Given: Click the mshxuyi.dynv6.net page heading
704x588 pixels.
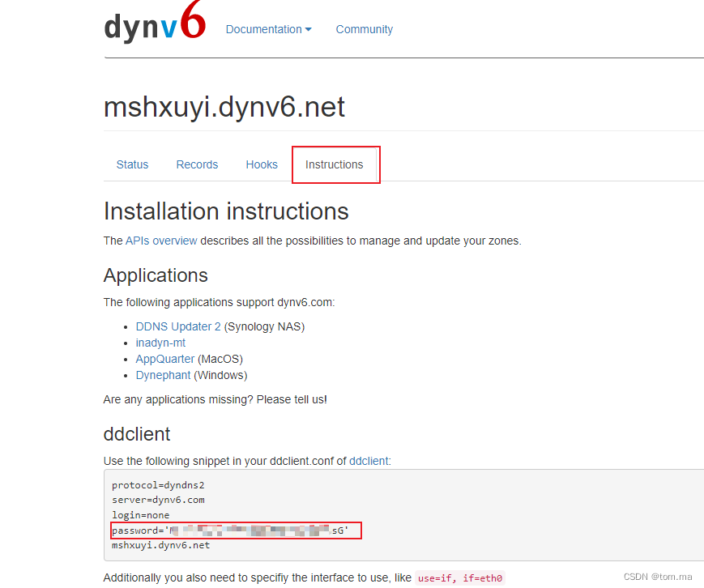Looking at the screenshot, I should tap(224, 107).
